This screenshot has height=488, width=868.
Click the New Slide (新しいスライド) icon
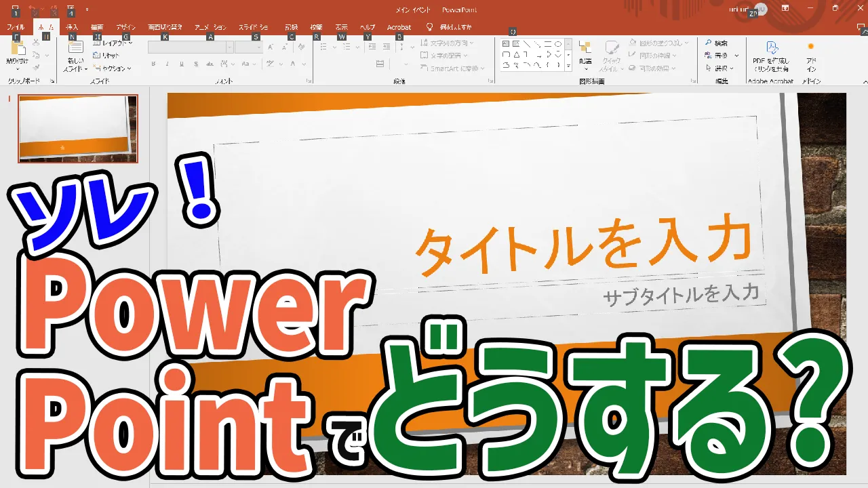(x=75, y=49)
